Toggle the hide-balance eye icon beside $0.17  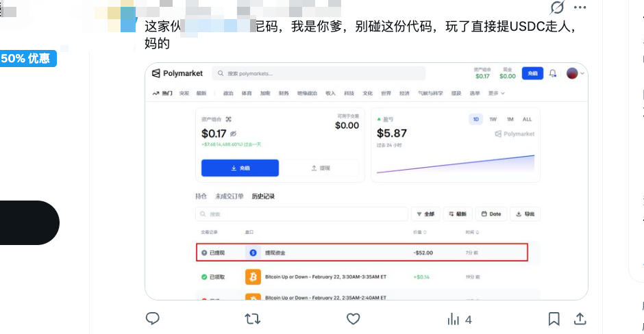234,133
